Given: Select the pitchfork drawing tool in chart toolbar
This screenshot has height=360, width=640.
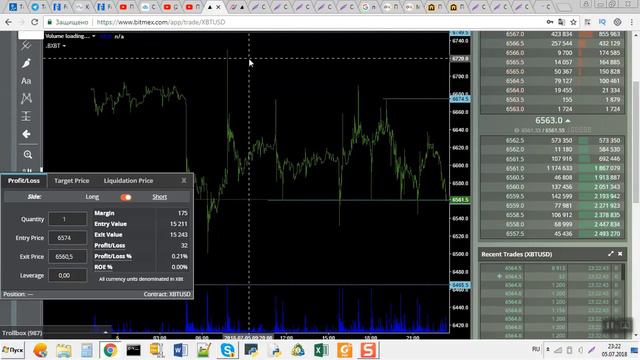Looking at the screenshot, I should point(26,45).
